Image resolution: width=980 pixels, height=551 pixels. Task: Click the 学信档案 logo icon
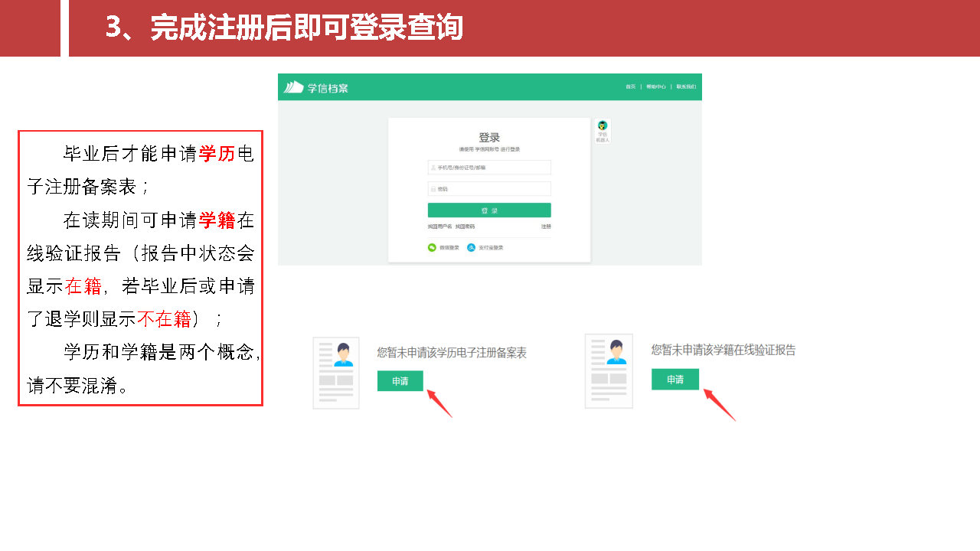294,87
